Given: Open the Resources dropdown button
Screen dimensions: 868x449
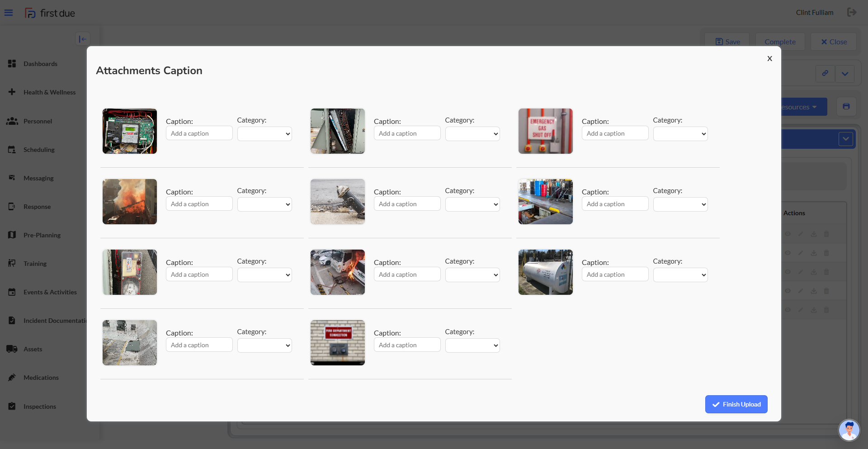Looking at the screenshot, I should [x=804, y=107].
